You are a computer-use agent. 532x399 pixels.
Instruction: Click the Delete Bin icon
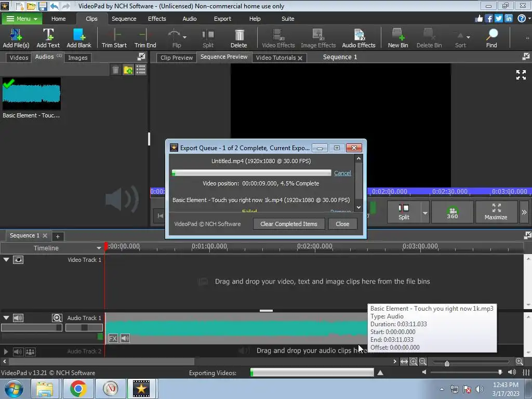tap(429, 38)
